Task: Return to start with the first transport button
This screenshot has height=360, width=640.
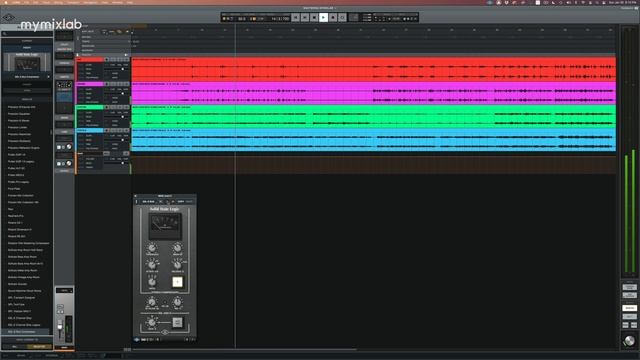Action: tap(296, 18)
